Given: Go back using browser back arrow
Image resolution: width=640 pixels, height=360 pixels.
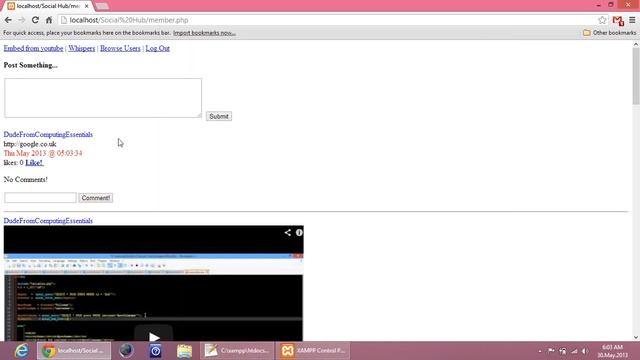Looking at the screenshot, I should (8, 20).
